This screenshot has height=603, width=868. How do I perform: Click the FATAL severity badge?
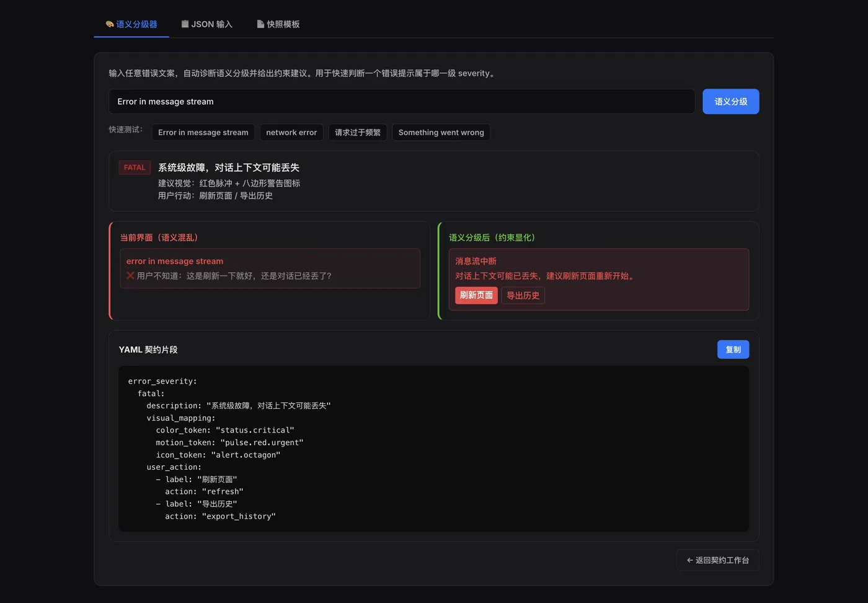[135, 167]
